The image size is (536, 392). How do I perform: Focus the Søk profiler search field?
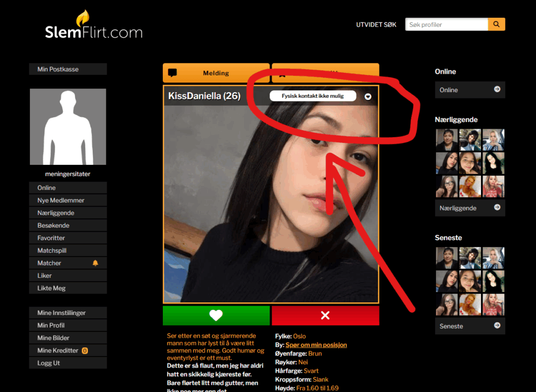click(x=446, y=24)
